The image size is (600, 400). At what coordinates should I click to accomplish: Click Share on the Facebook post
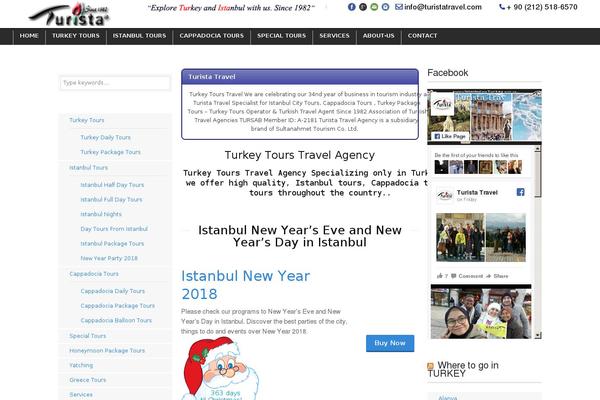click(497, 276)
